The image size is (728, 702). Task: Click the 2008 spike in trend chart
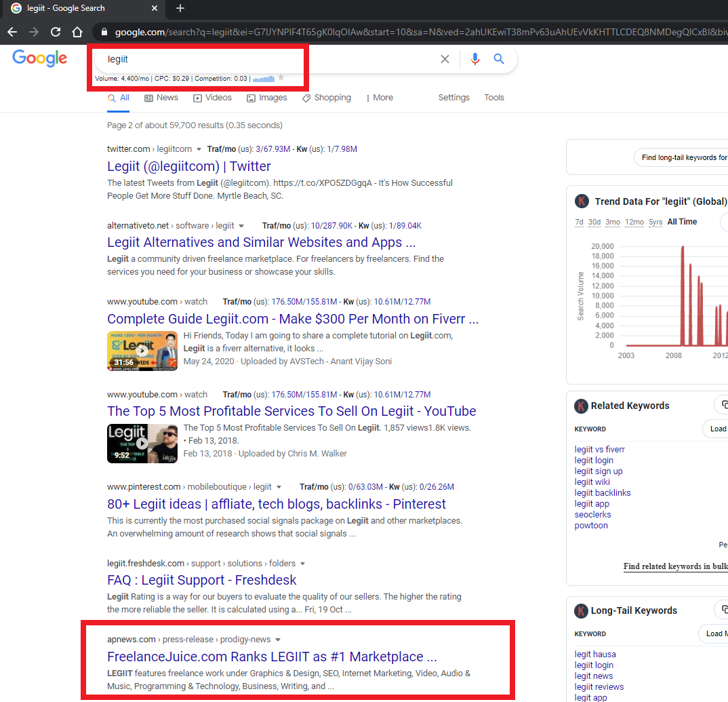(x=683, y=296)
